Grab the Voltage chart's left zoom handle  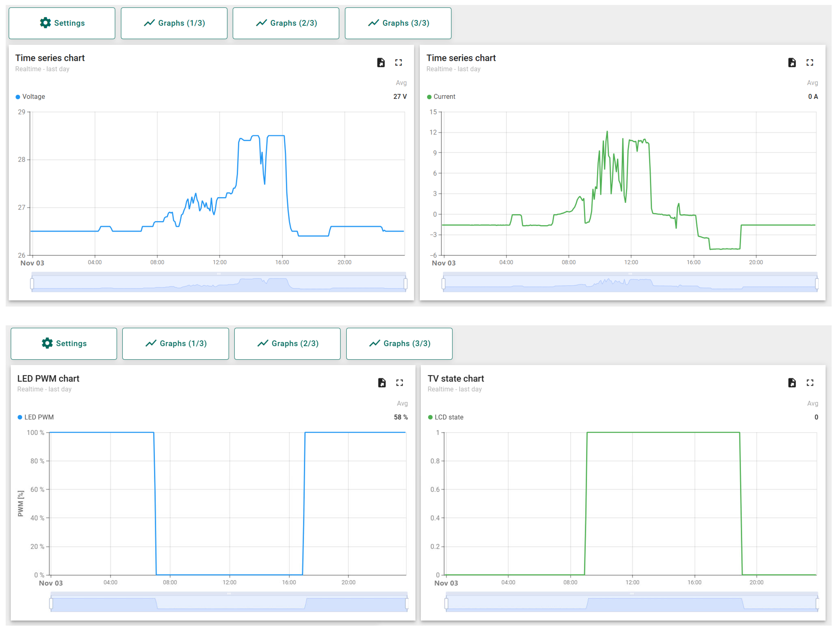(x=32, y=284)
